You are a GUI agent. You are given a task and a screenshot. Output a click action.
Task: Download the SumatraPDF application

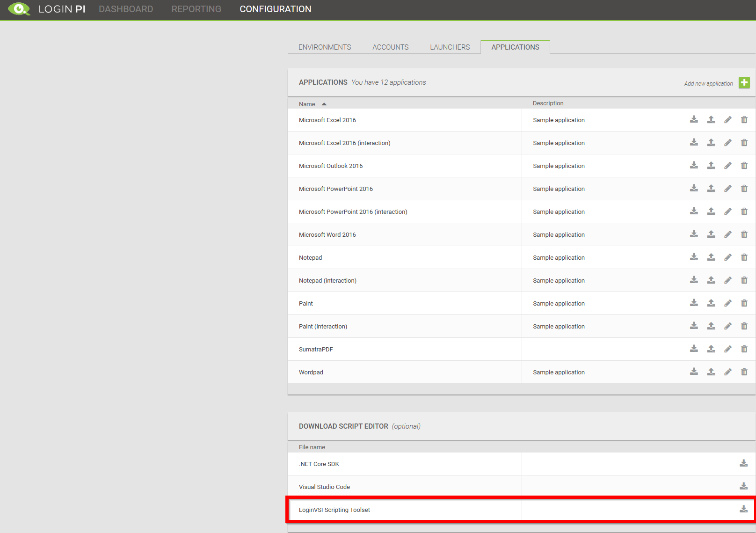coord(694,349)
